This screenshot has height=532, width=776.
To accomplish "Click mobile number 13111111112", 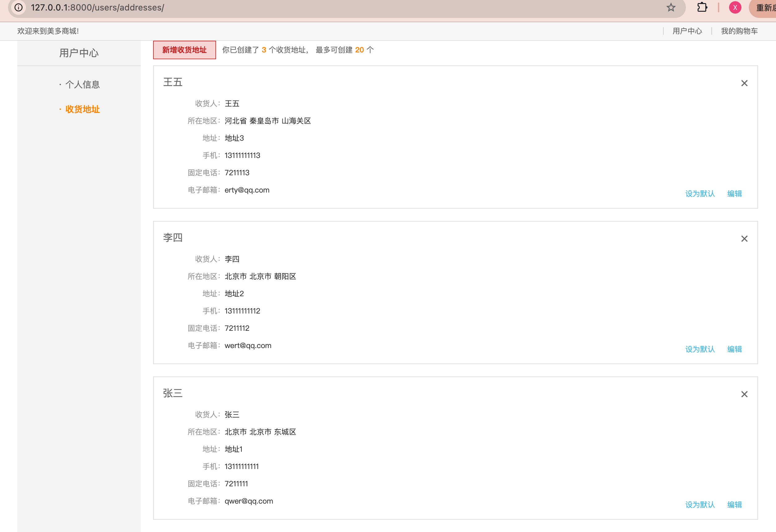I will coord(242,311).
